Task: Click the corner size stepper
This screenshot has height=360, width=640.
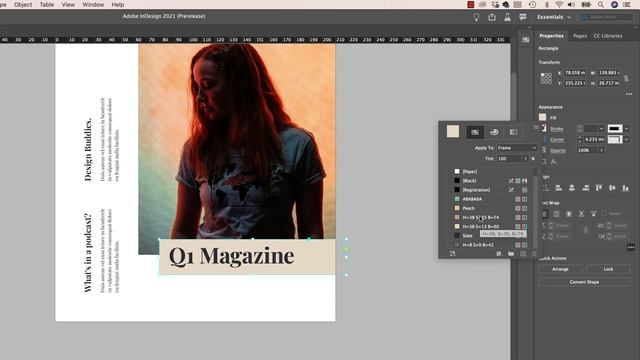Action: (580, 140)
